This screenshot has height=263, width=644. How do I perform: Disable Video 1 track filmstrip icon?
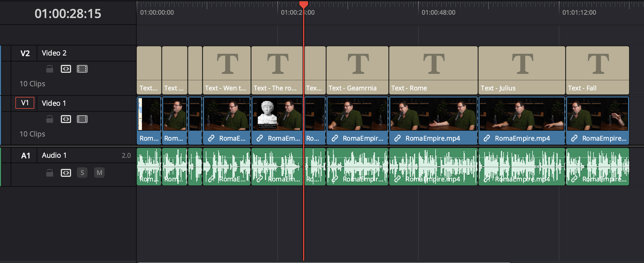82,119
